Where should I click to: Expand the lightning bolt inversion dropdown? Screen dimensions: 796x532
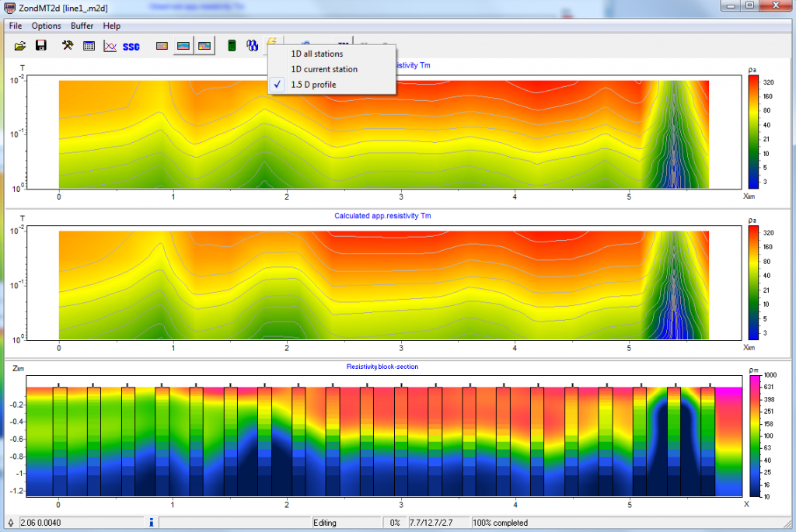[x=272, y=41]
